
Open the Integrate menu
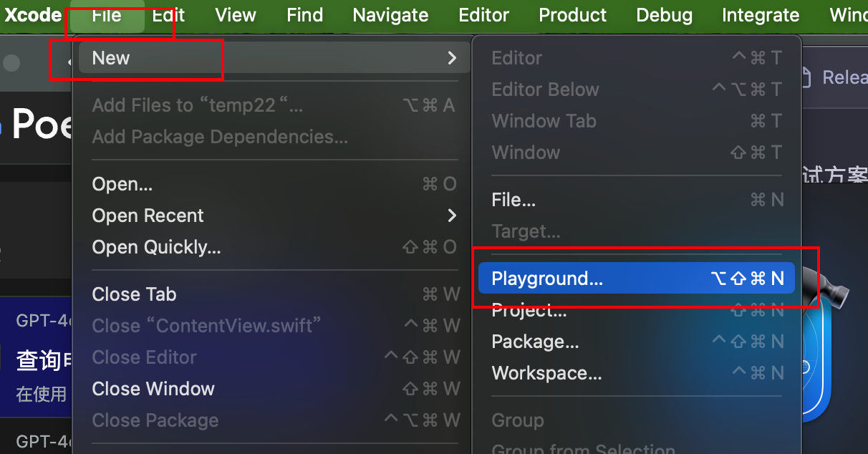tap(761, 15)
